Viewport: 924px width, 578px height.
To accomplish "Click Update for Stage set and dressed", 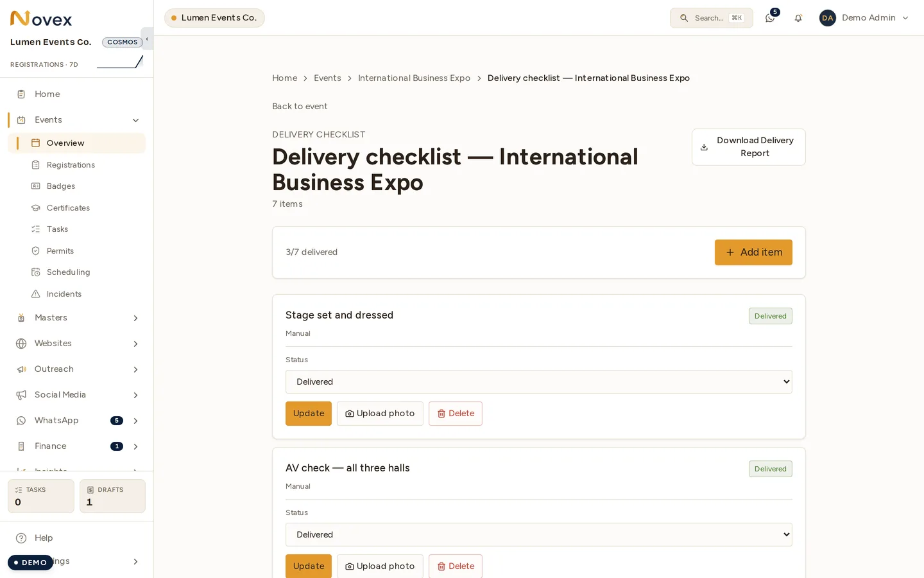I will tap(309, 414).
